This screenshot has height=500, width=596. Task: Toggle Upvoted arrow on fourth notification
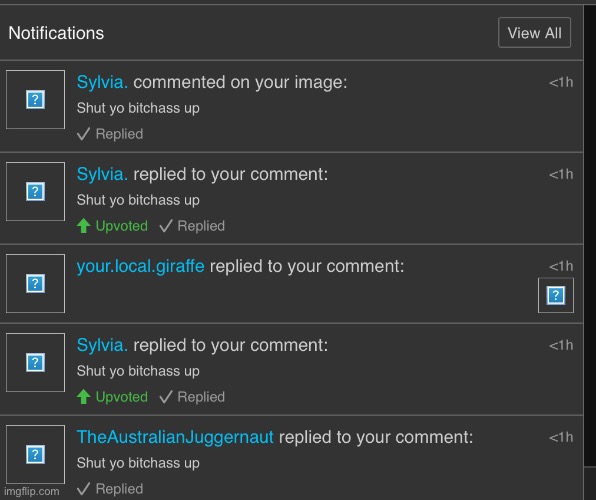coord(83,397)
